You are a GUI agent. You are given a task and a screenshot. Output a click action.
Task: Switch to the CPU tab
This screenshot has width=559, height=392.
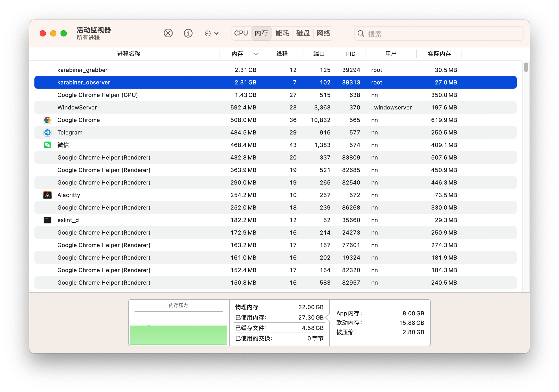click(x=241, y=33)
